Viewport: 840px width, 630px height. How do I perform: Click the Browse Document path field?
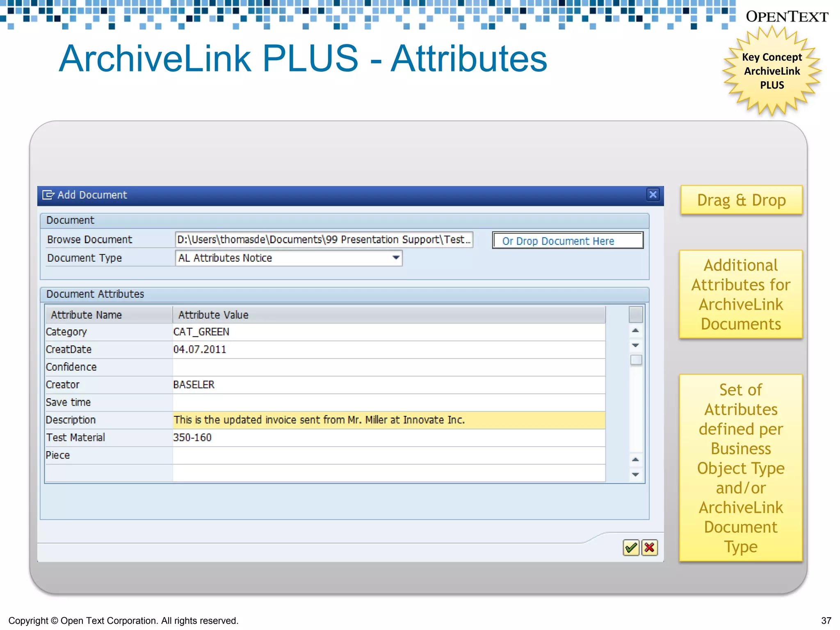(324, 240)
